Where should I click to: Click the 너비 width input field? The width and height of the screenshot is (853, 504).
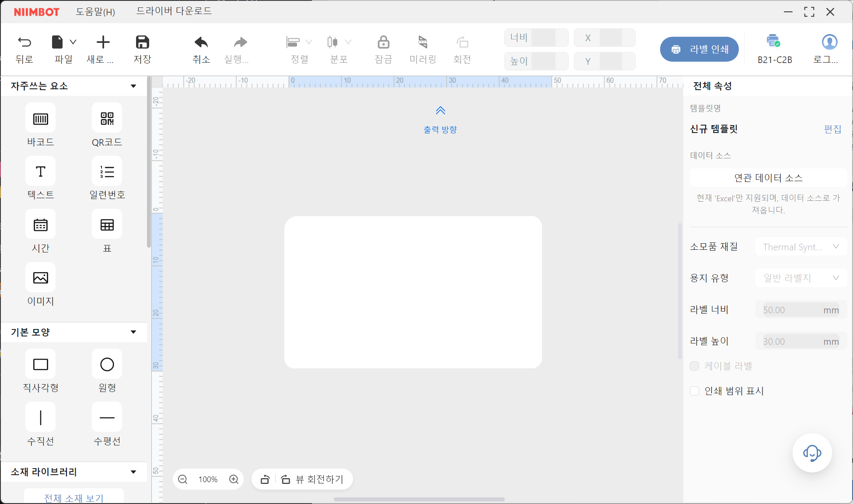coord(536,38)
